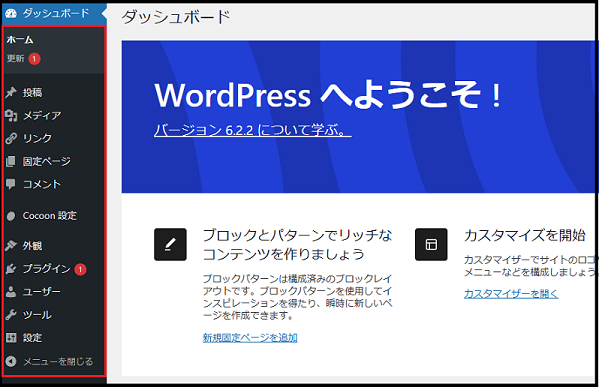Click the pushpin icon beside 投稿
Screen dimensions: 599x387
(x=11, y=92)
